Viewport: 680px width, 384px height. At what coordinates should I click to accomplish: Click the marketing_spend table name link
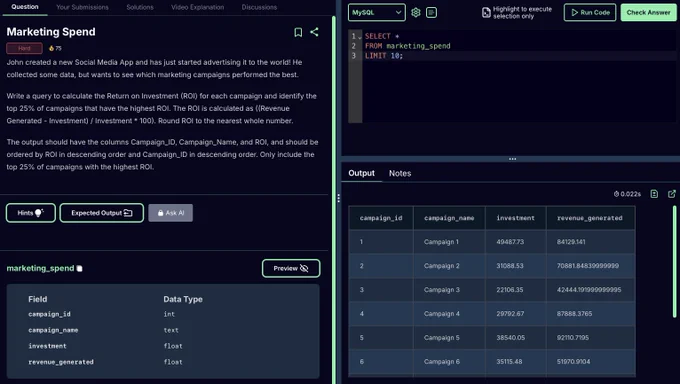[40, 268]
